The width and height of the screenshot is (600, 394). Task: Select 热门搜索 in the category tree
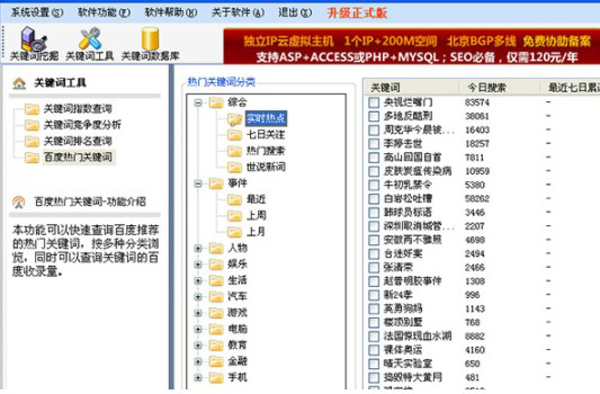click(266, 151)
